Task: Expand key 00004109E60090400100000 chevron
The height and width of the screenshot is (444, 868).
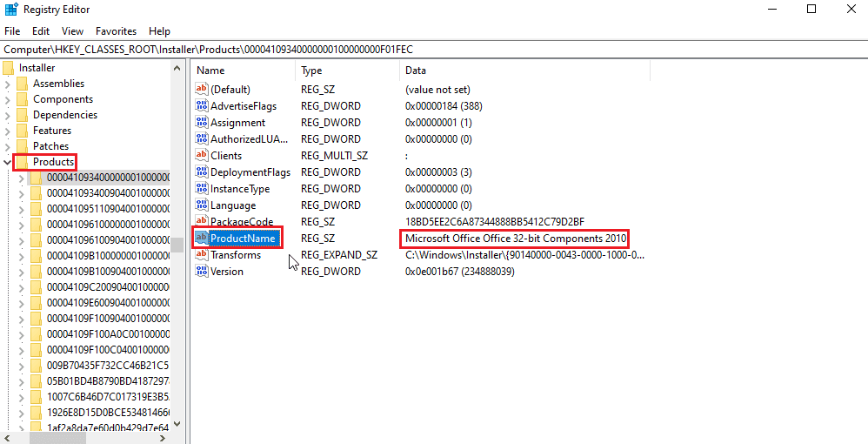Action: (x=21, y=304)
